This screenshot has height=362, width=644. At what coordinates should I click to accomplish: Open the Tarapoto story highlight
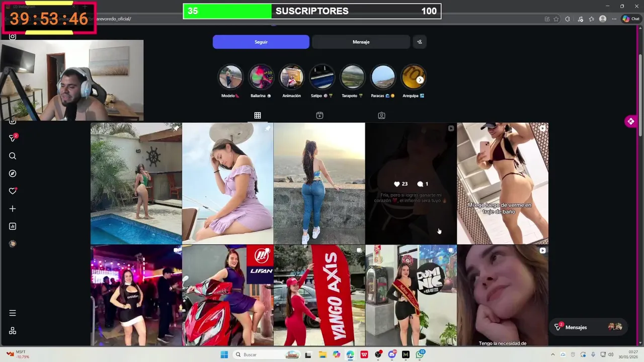[x=352, y=77]
